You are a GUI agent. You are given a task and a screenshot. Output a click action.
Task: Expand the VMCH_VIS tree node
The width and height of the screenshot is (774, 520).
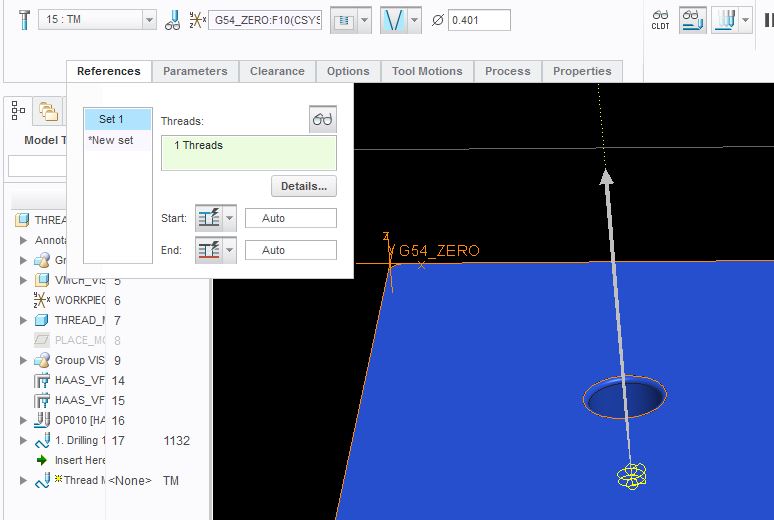(23, 280)
